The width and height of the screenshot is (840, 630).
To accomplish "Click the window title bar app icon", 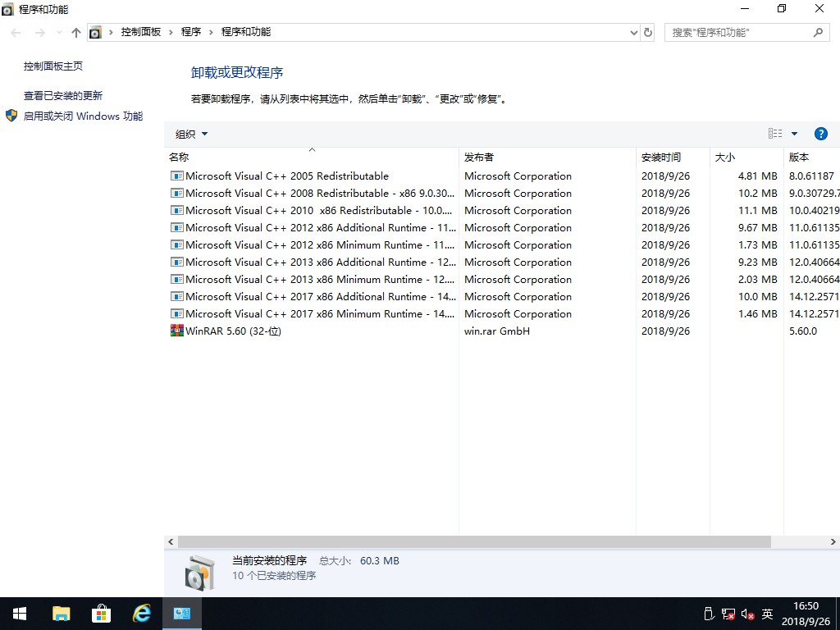I will 8,9.
